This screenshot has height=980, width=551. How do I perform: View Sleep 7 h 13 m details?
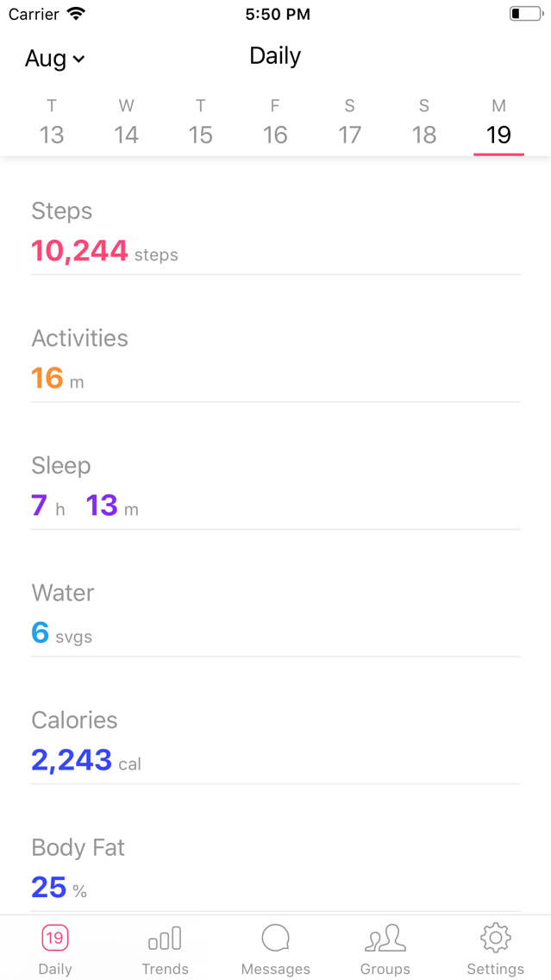[276, 487]
